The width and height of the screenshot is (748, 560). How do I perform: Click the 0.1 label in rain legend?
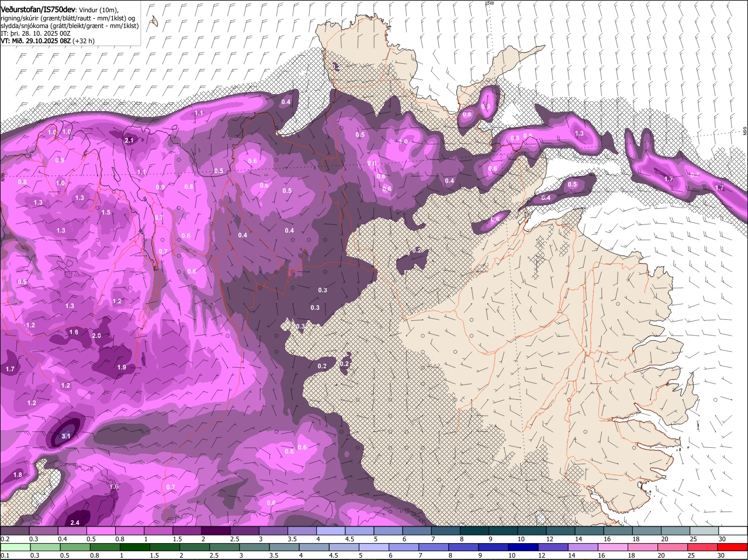[x=5, y=555]
